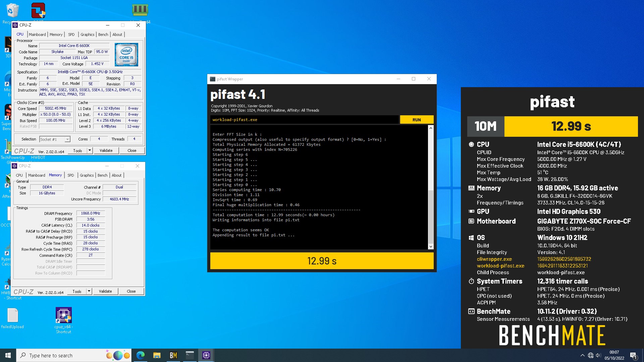644x362 pixels.
Task: Open the BenchMate taskbar icon
Action: (x=173, y=355)
